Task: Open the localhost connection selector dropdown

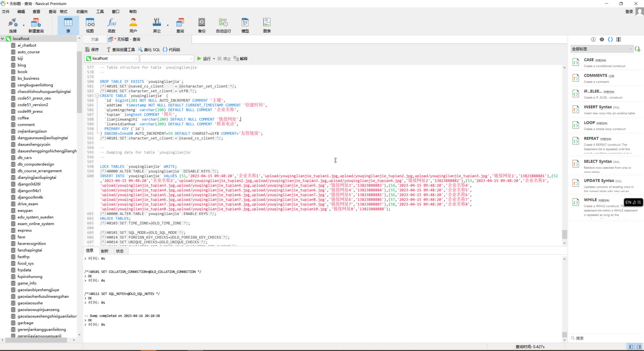Action: (136, 58)
